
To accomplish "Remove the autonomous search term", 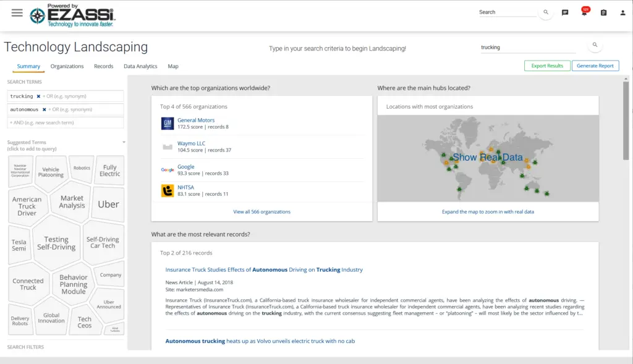I will (44, 109).
